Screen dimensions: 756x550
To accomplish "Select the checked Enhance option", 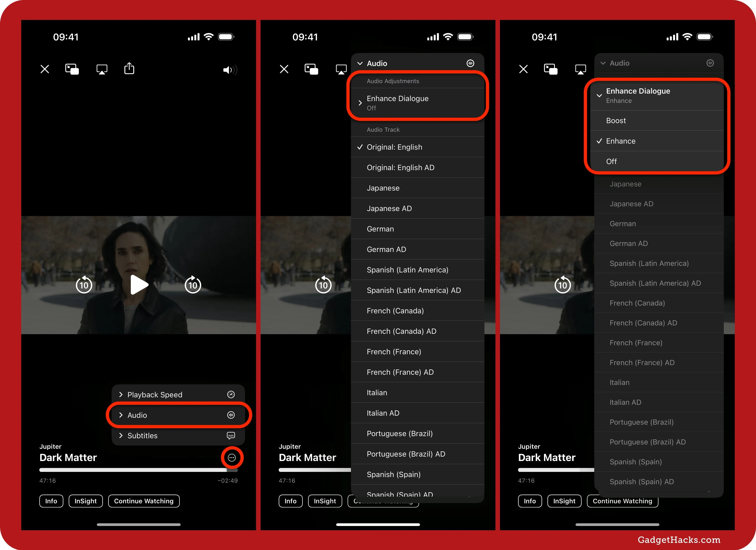I will [657, 141].
